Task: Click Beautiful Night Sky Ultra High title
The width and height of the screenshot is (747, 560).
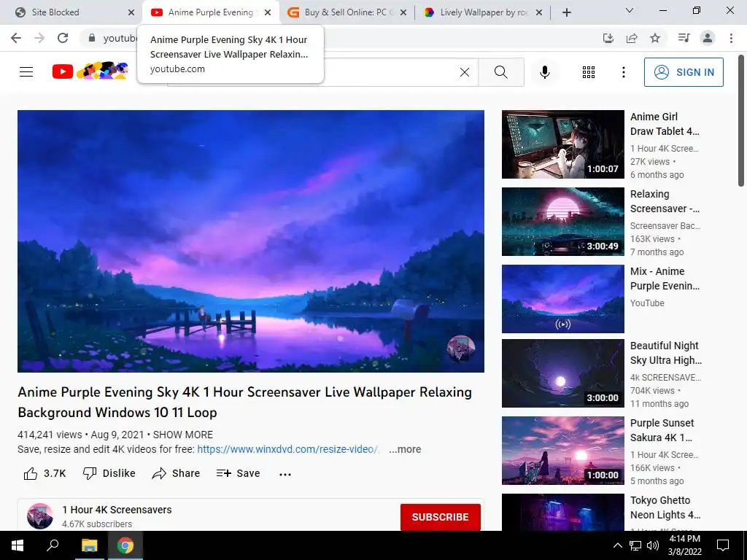Action: click(x=665, y=353)
